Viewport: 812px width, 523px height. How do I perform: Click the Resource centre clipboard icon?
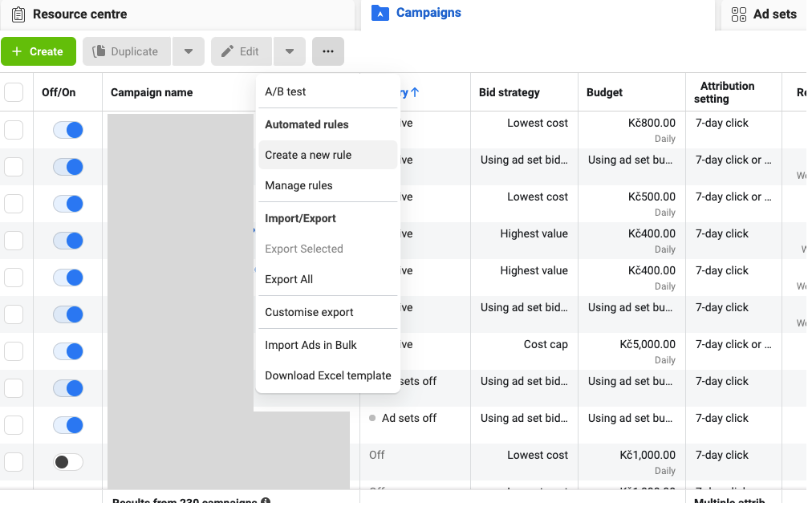[x=18, y=14]
